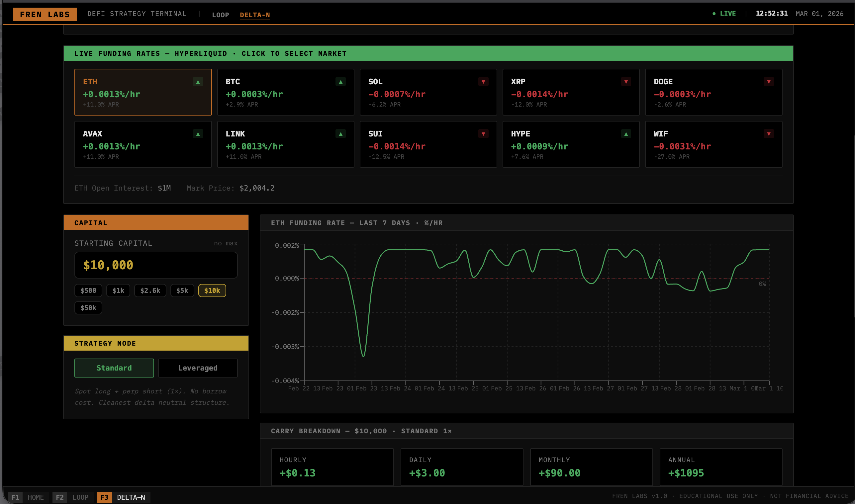Click the green up-arrow icon on ETH card
The image size is (855, 504).
(198, 82)
